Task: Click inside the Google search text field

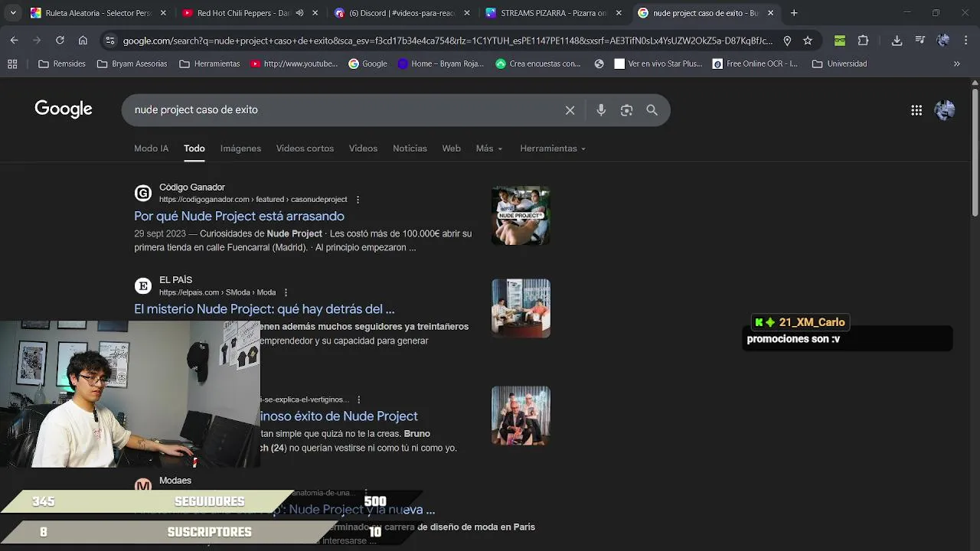Action: pos(345,110)
